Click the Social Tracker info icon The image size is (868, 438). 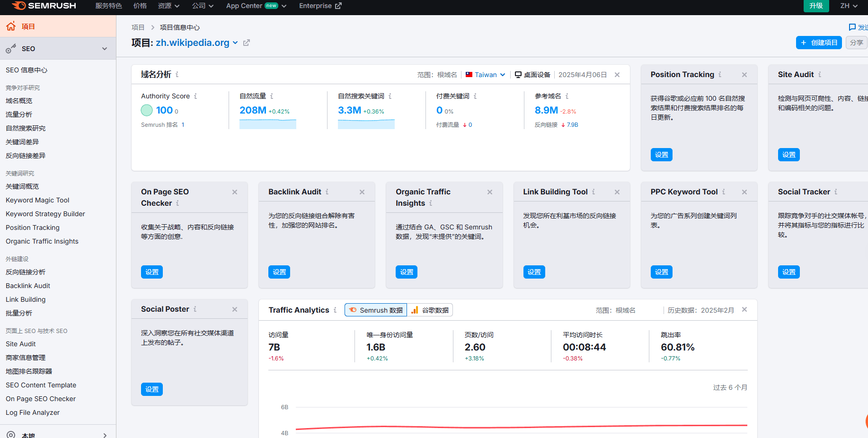click(836, 192)
